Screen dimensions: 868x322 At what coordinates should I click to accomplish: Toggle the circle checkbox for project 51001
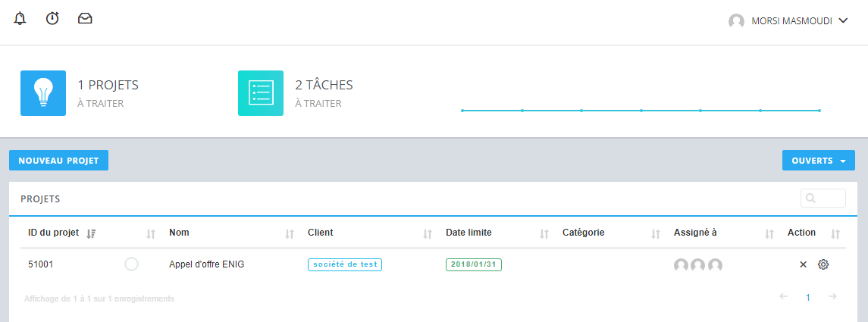131,264
